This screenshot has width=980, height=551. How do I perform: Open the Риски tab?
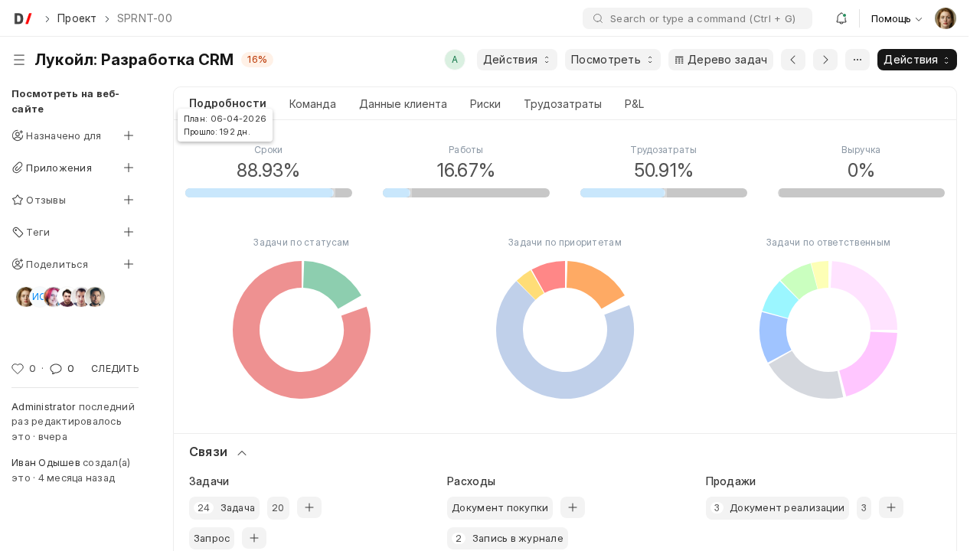tap(485, 104)
